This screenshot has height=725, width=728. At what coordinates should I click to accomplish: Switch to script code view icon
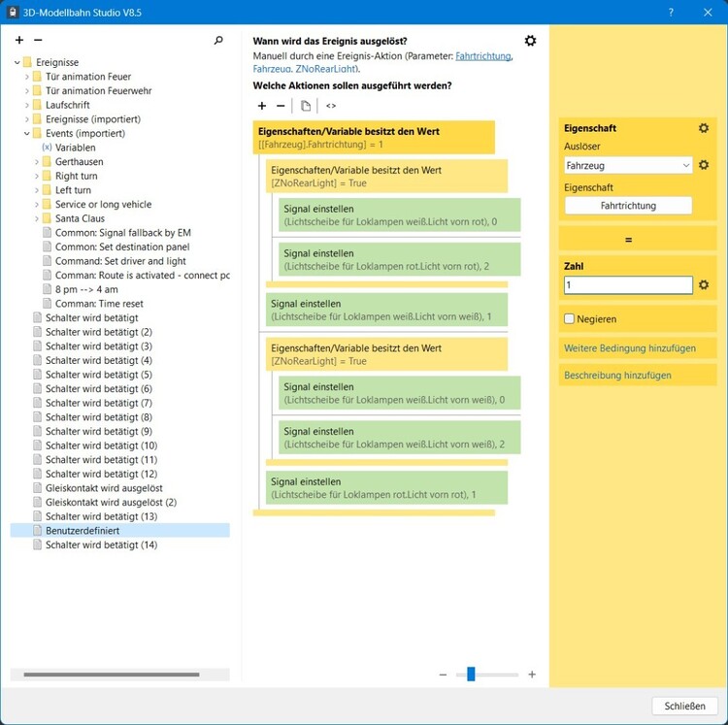(x=331, y=106)
